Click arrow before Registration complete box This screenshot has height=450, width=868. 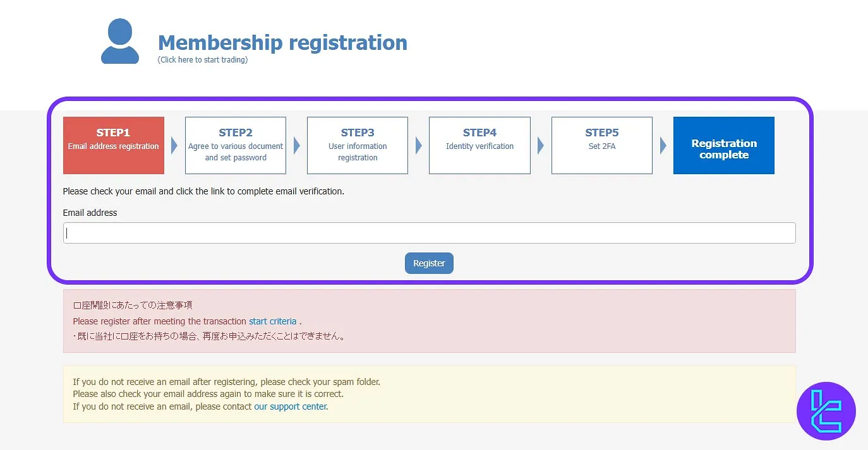click(663, 146)
